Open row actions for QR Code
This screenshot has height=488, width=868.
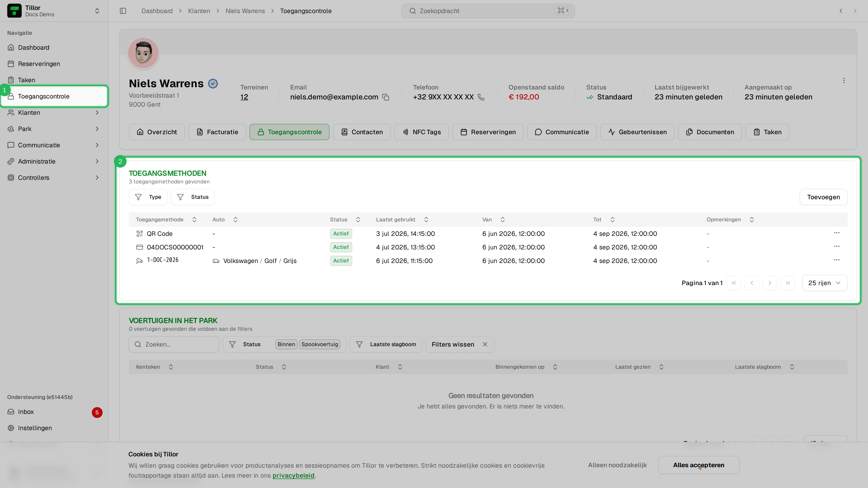pos(837,233)
